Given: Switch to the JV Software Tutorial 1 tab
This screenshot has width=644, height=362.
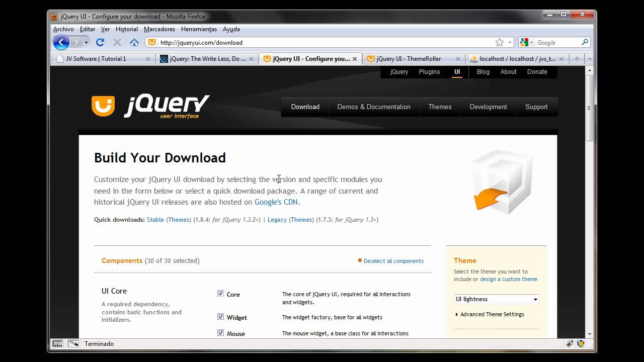Looking at the screenshot, I should pos(103,59).
